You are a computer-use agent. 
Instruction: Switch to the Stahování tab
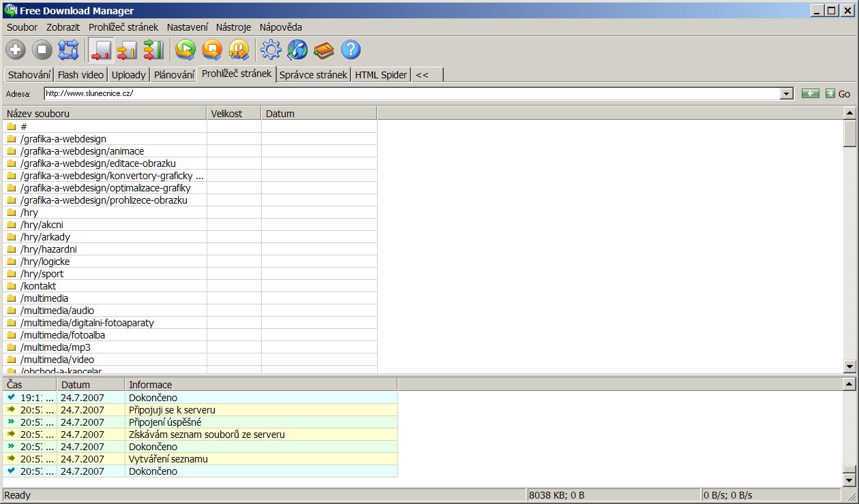coord(29,75)
